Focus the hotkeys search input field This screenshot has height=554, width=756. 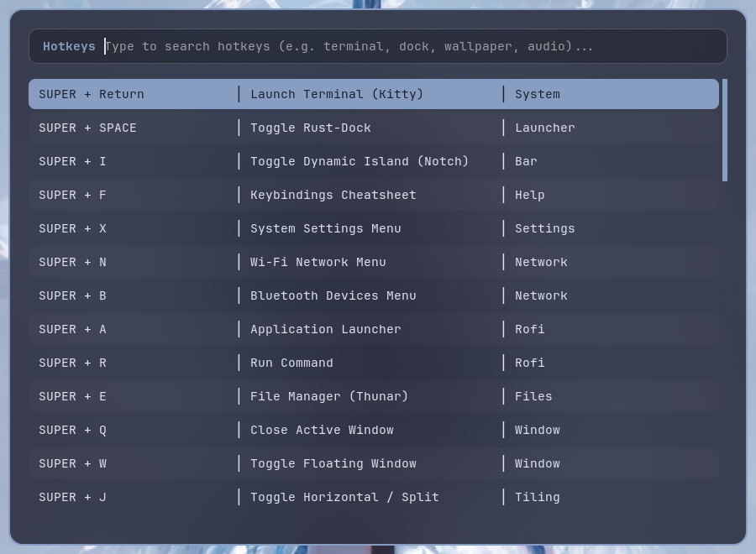[x=377, y=46]
